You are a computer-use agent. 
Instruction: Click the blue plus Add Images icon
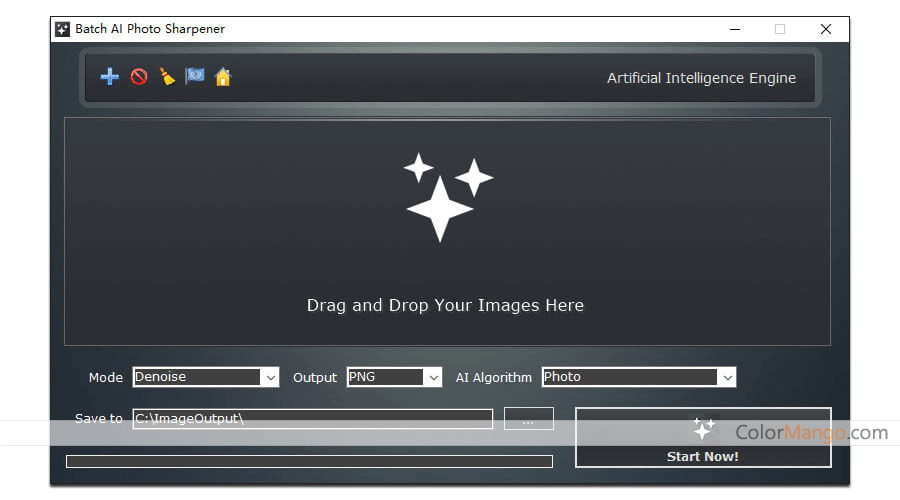[x=110, y=77]
